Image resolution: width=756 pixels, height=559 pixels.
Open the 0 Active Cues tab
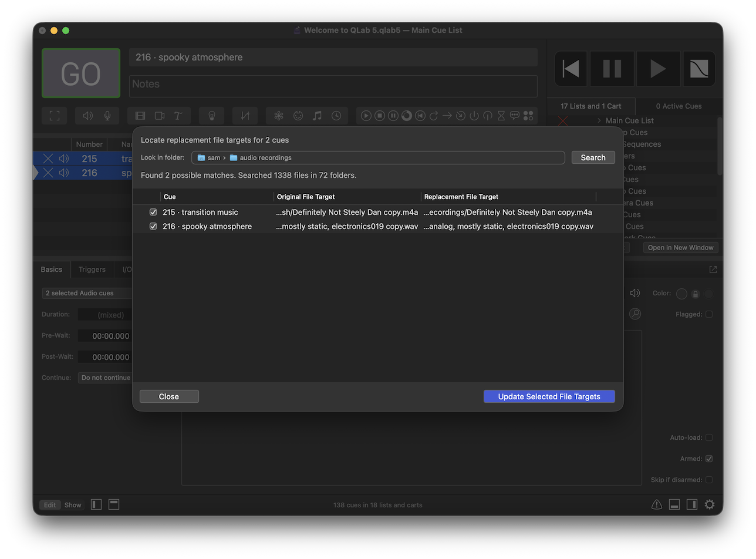pos(679,106)
